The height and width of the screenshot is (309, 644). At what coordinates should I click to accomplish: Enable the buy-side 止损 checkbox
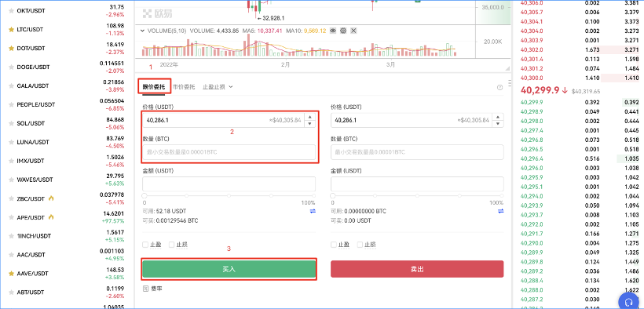coord(172,245)
